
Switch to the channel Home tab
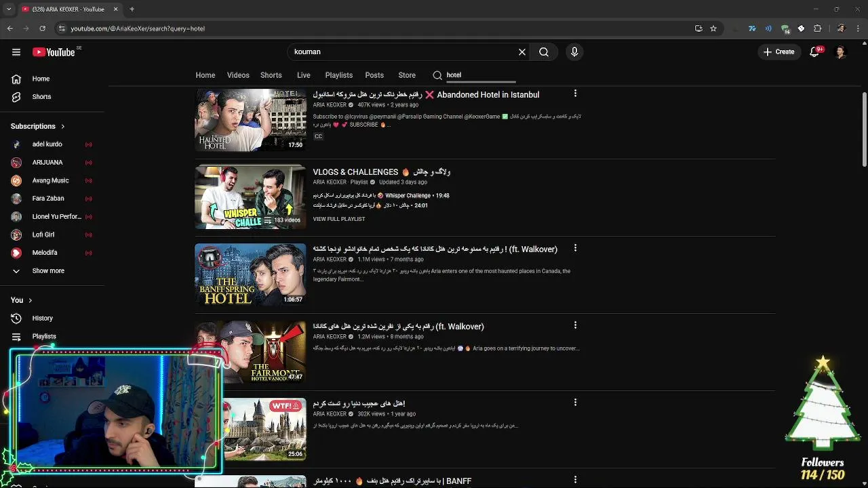(x=205, y=75)
